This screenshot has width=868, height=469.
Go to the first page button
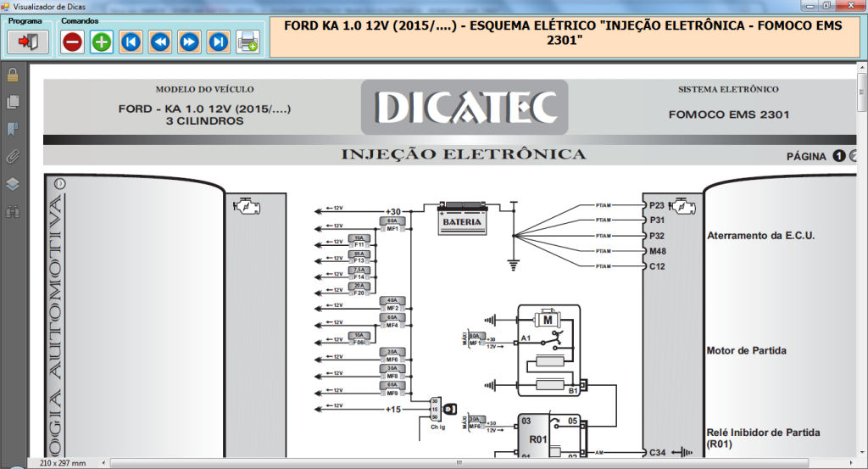131,42
